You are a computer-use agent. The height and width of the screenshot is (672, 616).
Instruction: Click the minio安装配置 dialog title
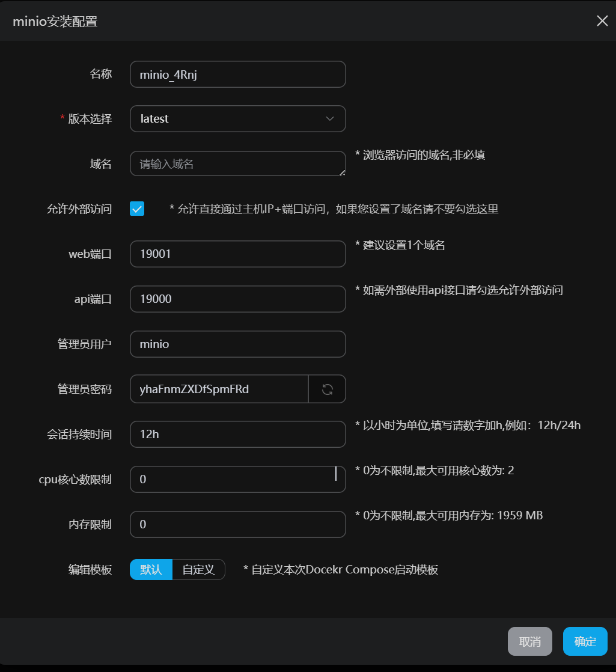(55, 22)
